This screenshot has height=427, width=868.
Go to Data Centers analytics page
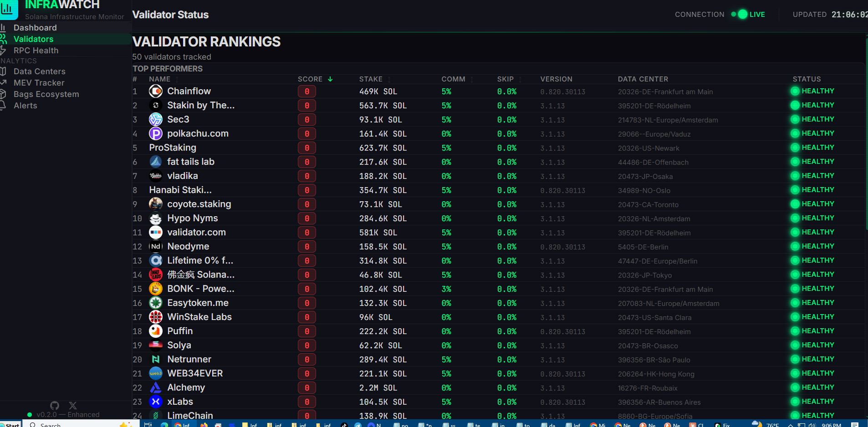[66, 71]
